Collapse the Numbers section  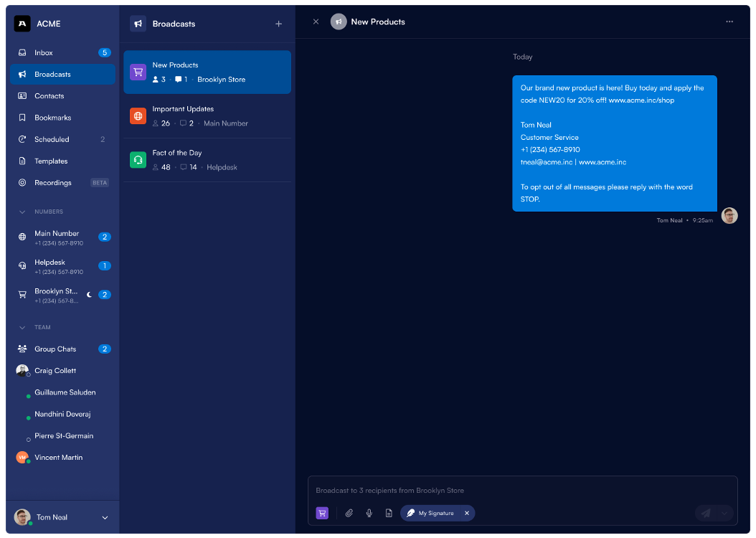click(22, 212)
